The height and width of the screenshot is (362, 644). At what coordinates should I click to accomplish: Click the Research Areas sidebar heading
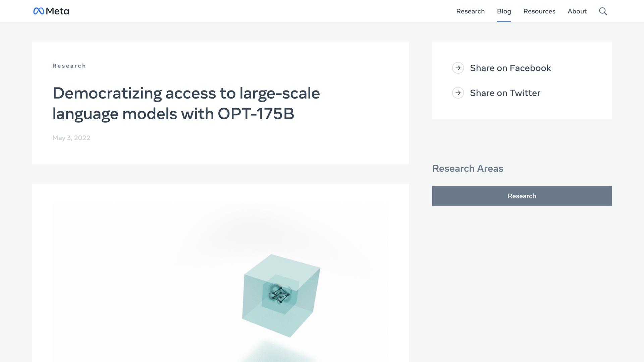[468, 168]
